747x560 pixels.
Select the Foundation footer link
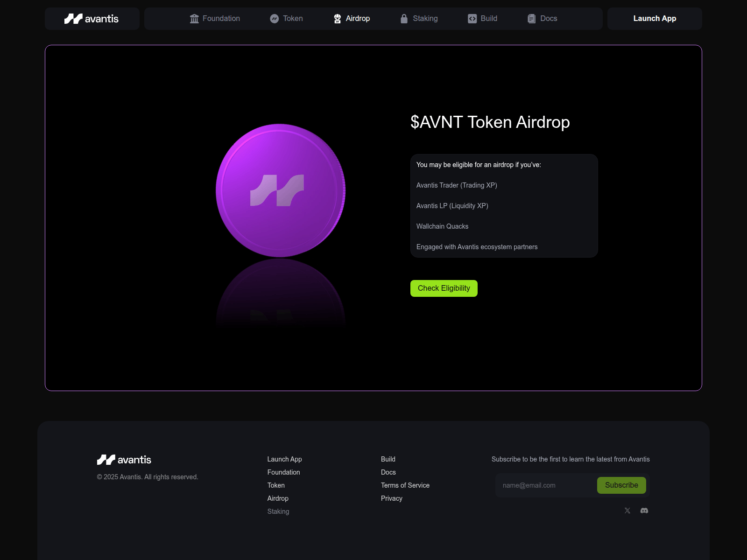coord(283,472)
